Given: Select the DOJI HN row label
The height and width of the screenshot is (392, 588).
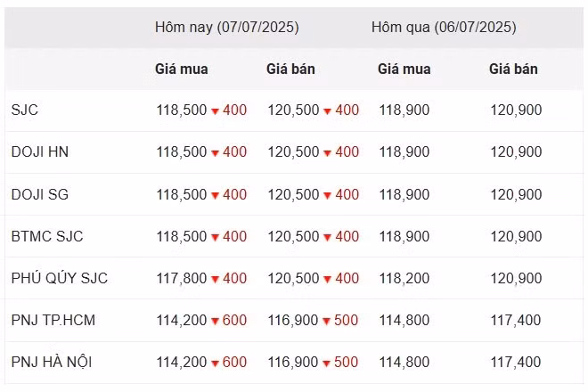Looking at the screenshot, I should [x=40, y=152].
